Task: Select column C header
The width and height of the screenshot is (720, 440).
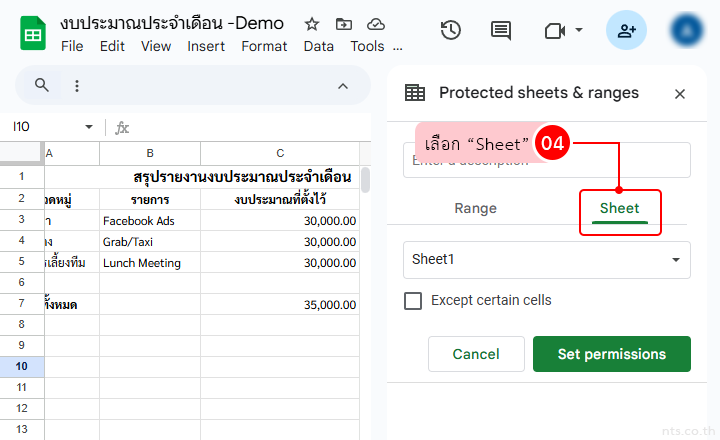Action: click(x=280, y=153)
